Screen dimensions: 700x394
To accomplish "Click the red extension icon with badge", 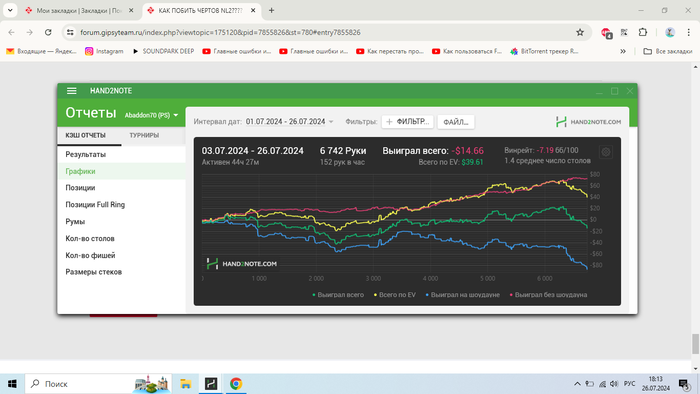I will pos(606,33).
